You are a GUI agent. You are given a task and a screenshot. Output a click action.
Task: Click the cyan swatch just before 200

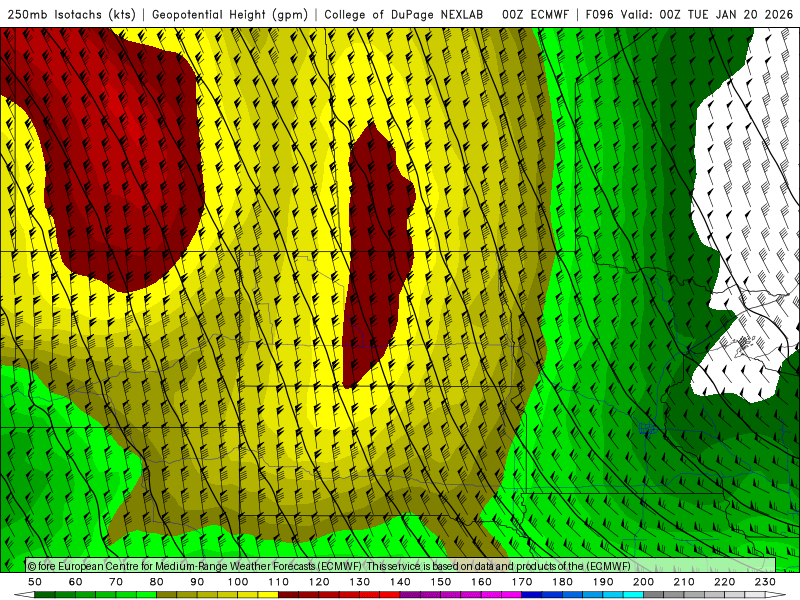click(633, 594)
